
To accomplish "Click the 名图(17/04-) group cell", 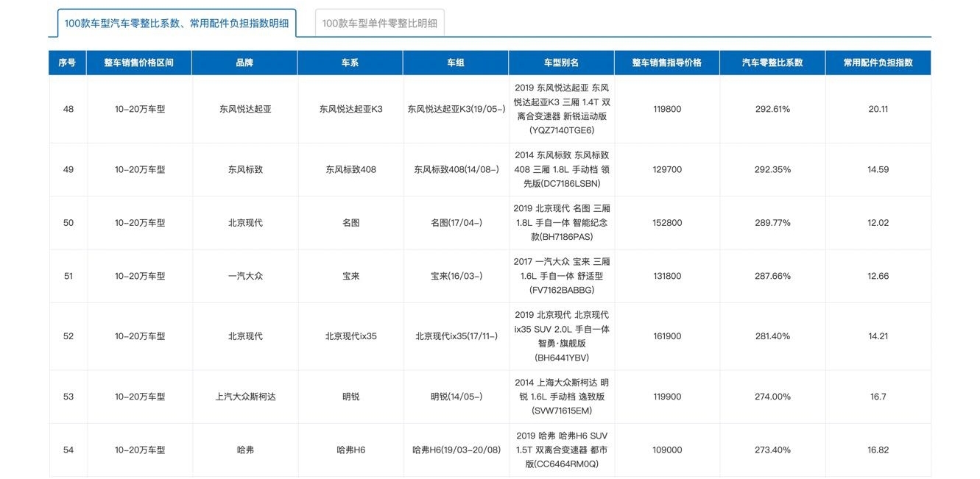I will coord(456,223).
